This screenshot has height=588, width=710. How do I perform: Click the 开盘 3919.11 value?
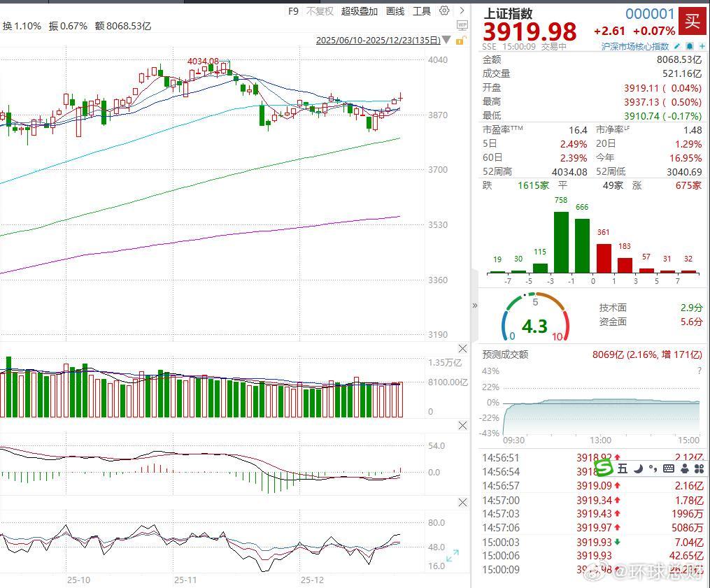641,88
